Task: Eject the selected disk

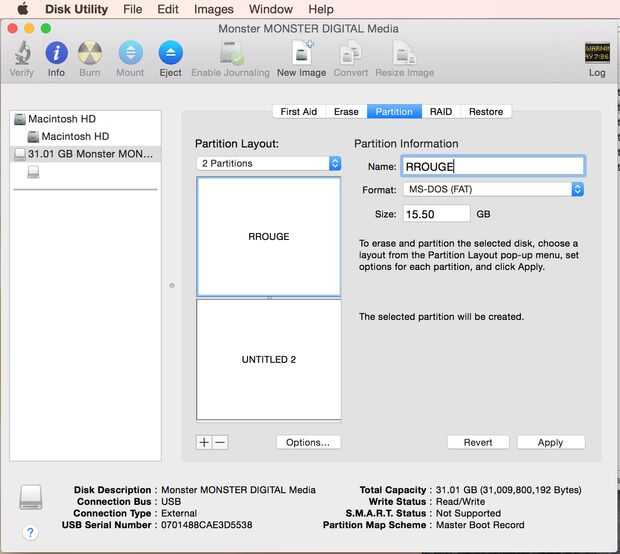Action: click(x=170, y=53)
